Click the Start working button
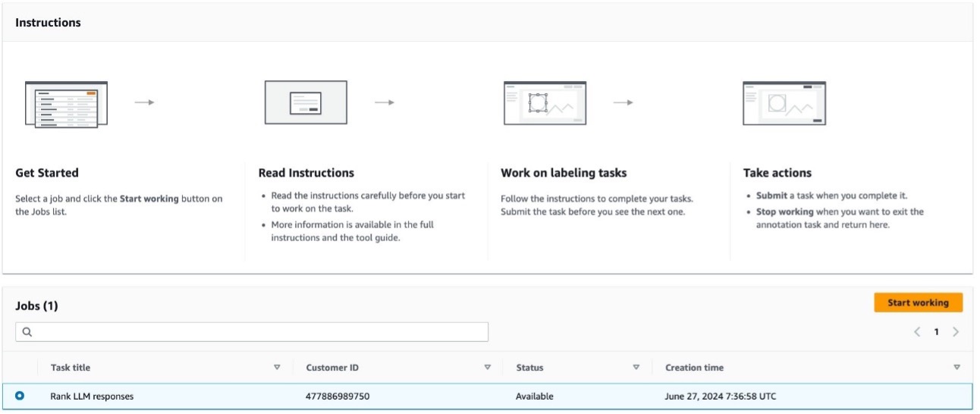The width and height of the screenshot is (980, 414). (918, 303)
